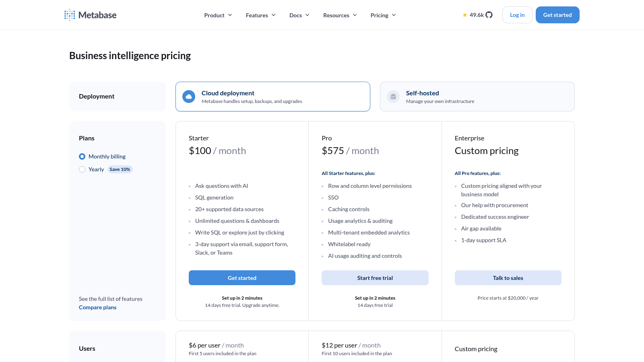
Task: Click 'Business intelligence pricing' heading
Action: [130, 56]
